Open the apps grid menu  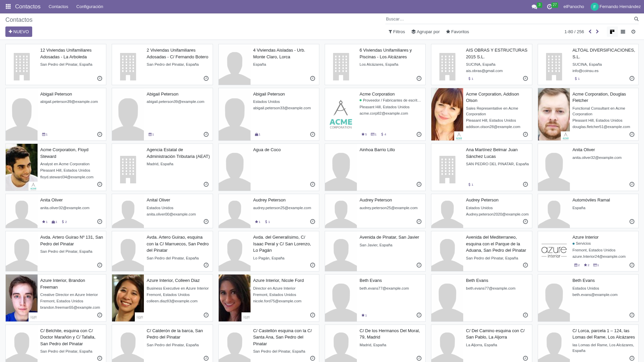(x=8, y=6)
